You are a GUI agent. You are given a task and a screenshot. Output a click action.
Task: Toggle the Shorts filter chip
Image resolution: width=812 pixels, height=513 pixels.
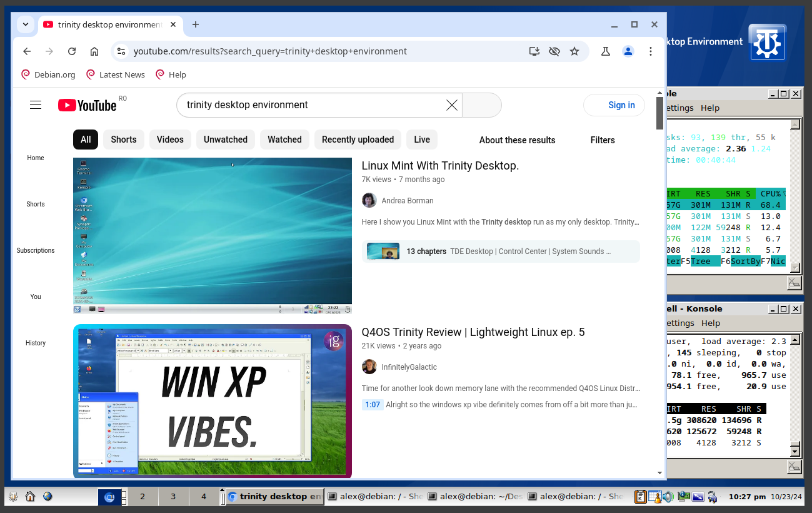[x=124, y=140]
